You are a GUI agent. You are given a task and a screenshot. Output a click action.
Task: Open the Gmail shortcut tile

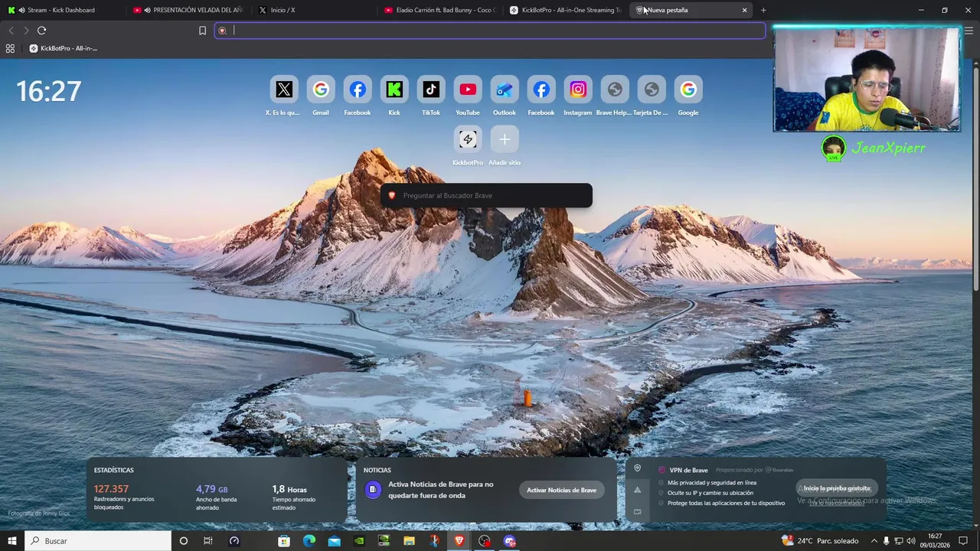pos(321,90)
